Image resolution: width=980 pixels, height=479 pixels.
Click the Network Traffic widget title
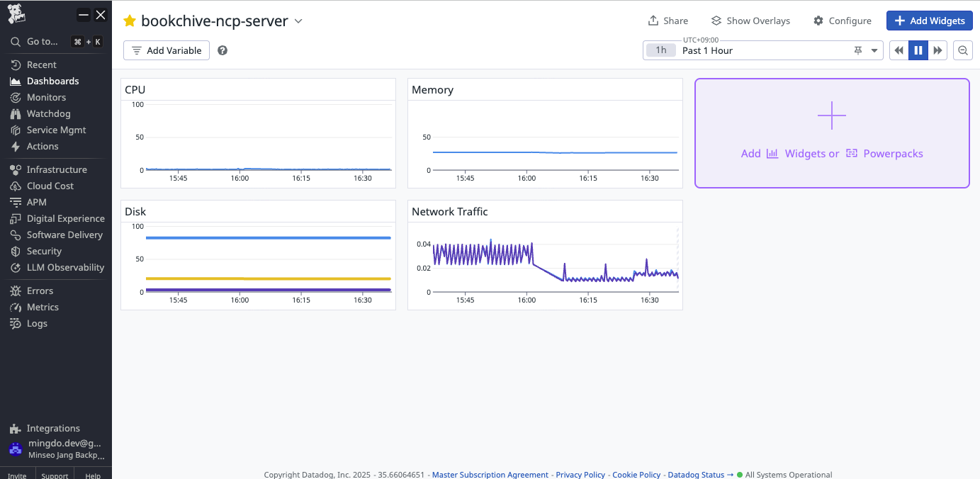(450, 212)
